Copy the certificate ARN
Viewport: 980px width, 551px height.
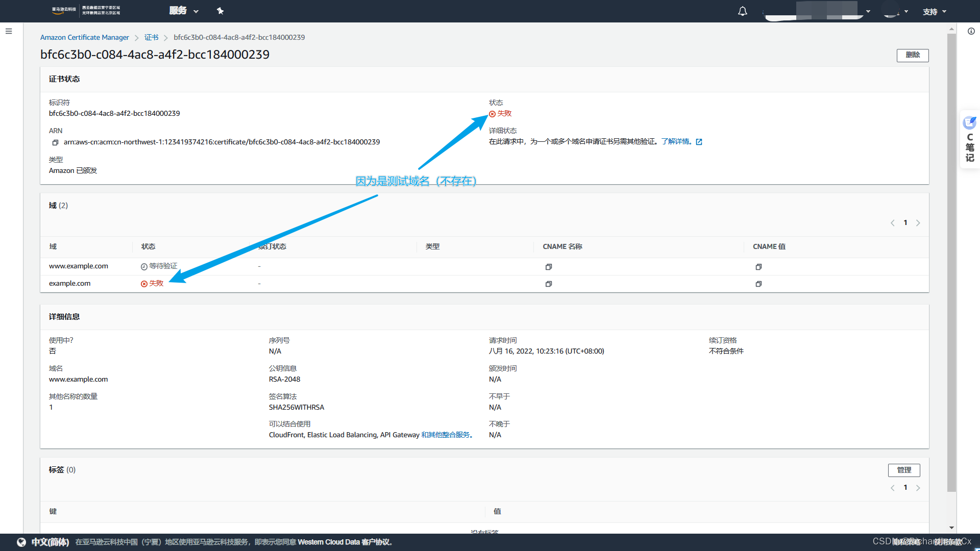[x=55, y=142]
